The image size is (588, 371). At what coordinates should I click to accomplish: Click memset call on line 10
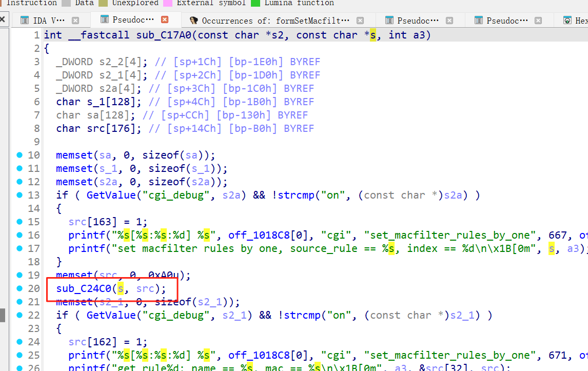[74, 155]
